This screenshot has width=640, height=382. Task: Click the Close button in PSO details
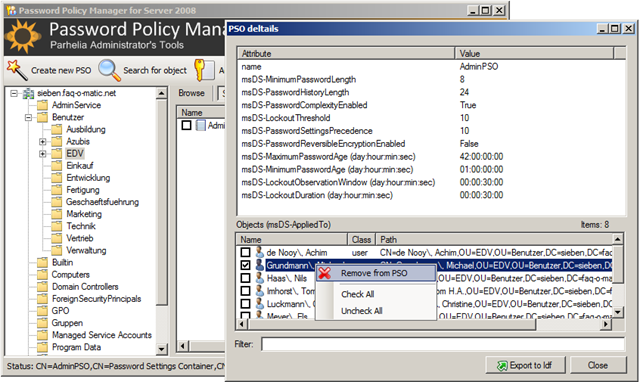[598, 365]
